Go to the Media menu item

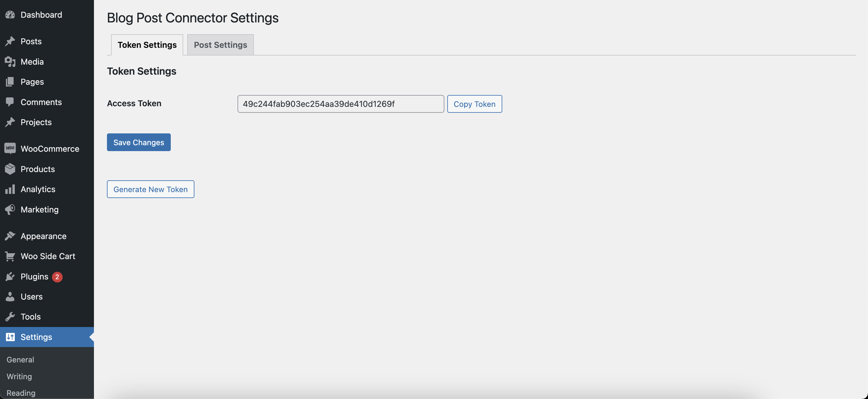(47, 62)
